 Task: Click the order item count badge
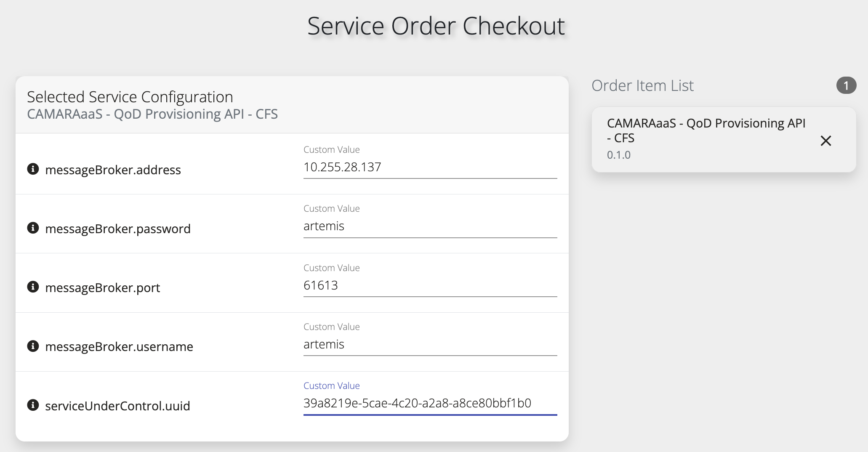click(846, 85)
